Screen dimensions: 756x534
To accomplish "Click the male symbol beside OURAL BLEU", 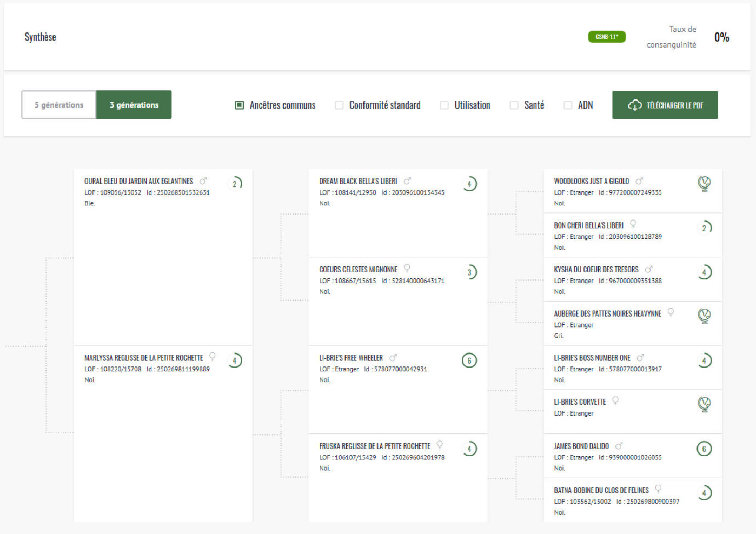I will pos(203,181).
